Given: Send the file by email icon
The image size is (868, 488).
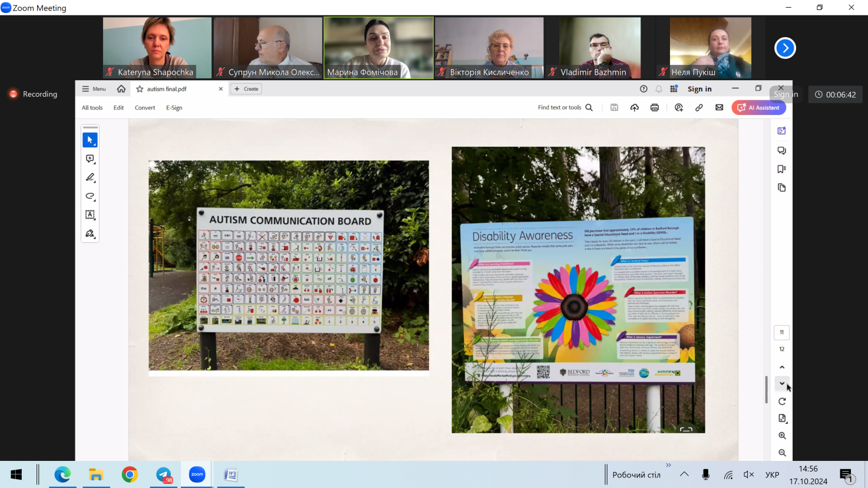Looking at the screenshot, I should click(720, 107).
